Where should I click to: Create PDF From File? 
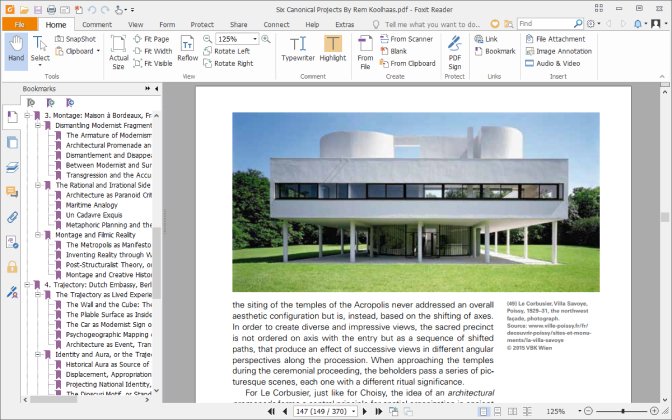365,52
